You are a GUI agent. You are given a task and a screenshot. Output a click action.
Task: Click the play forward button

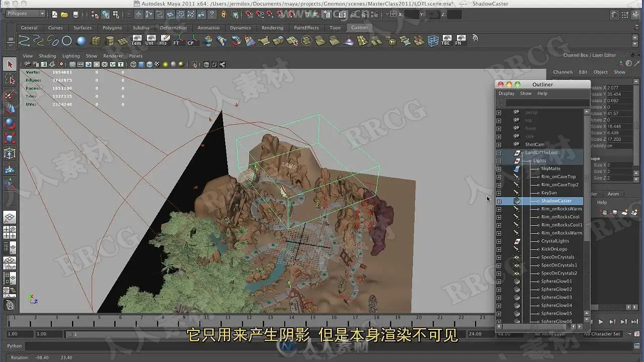(601, 322)
